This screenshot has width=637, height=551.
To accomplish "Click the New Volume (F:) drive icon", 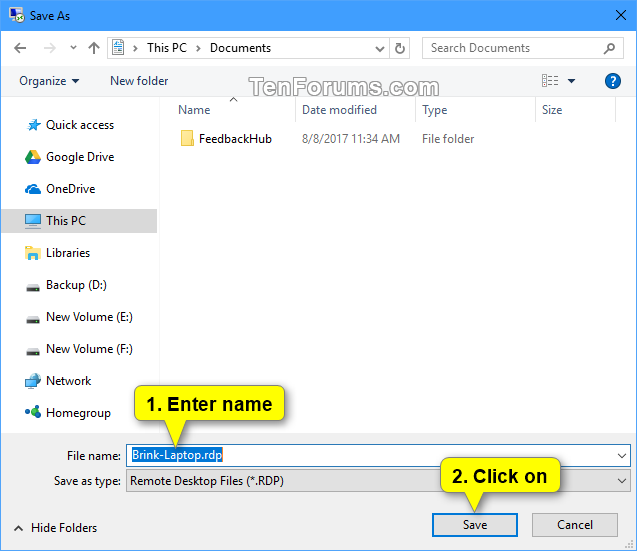I will pyautogui.click(x=32, y=351).
